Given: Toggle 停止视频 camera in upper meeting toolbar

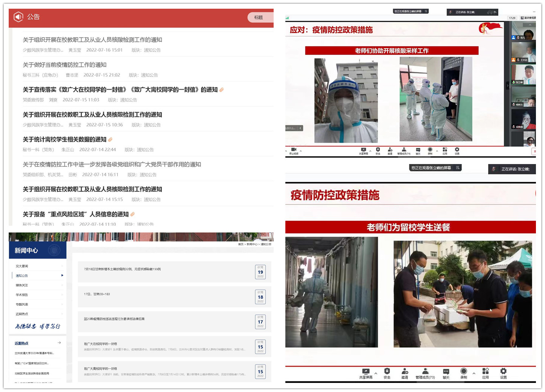Looking at the screenshot, I should 294,150.
